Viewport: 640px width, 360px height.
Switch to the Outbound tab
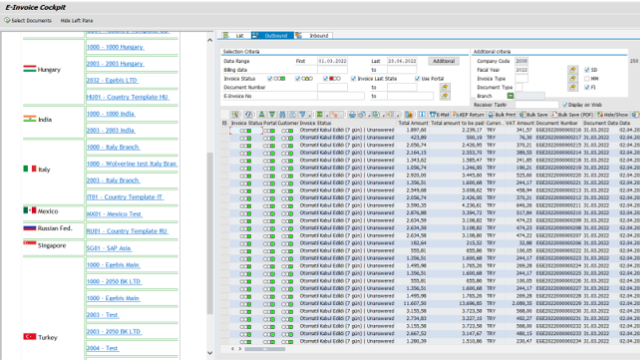272,36
